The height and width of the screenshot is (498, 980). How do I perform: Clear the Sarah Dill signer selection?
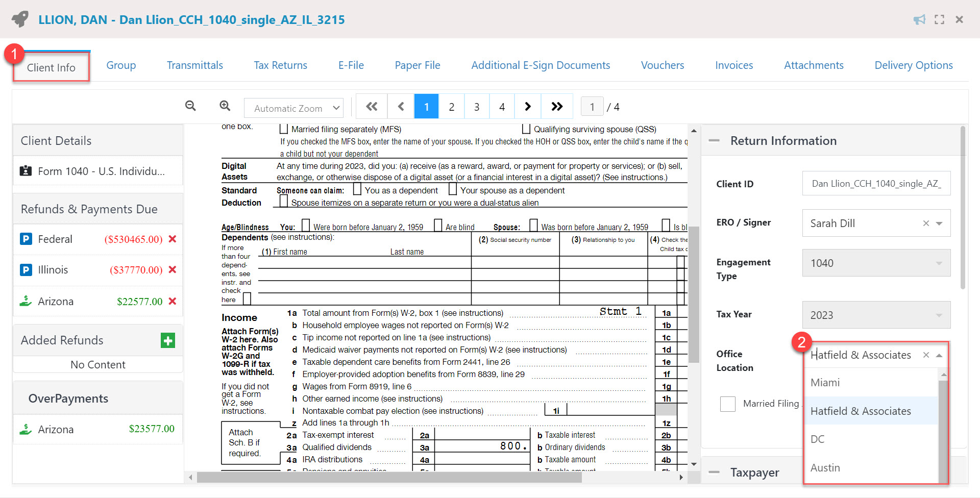926,223
